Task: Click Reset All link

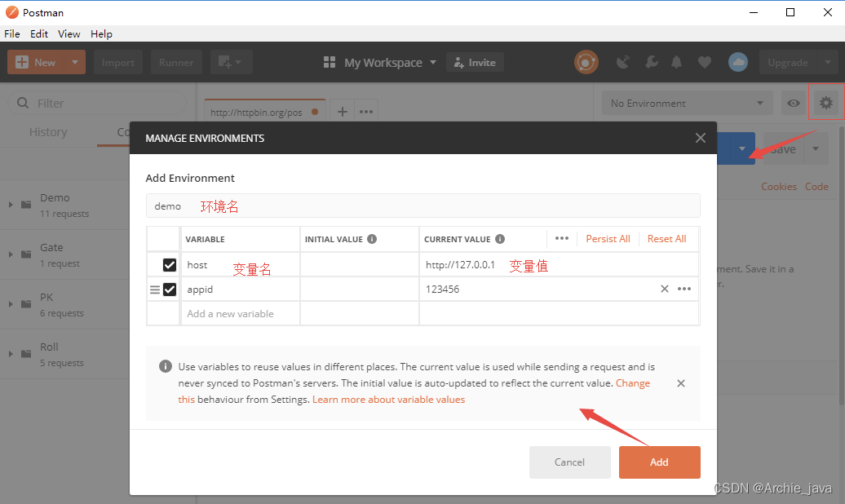Action: 666,239
